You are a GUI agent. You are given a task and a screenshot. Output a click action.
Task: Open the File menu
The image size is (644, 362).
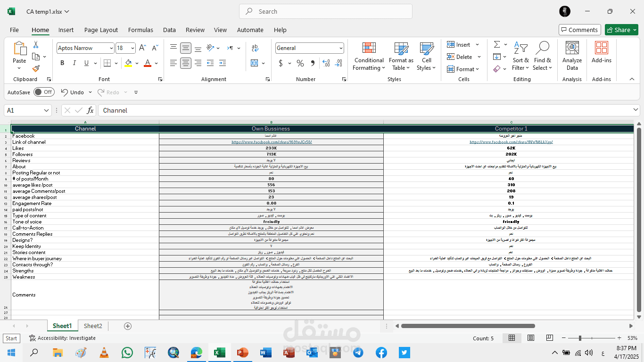point(14,30)
